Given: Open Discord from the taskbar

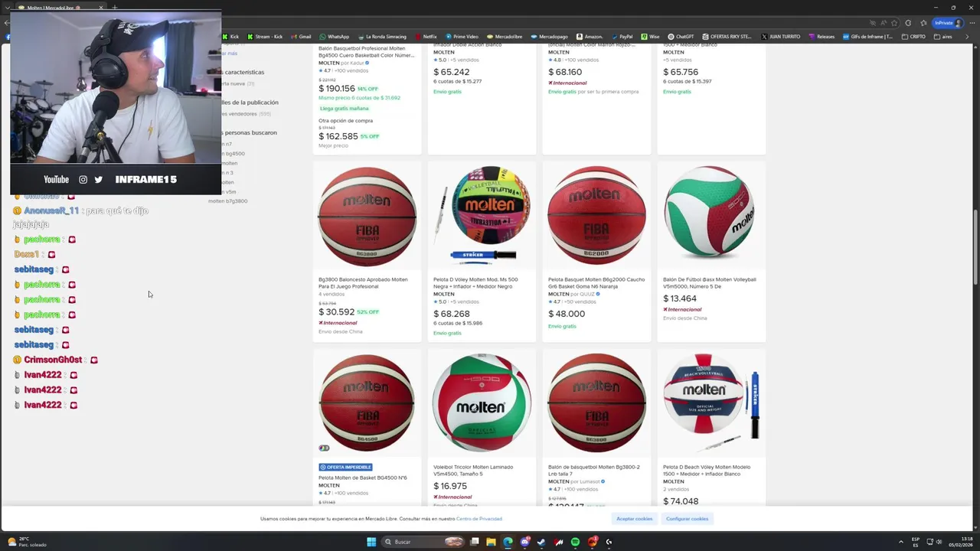Looking at the screenshot, I should pyautogui.click(x=524, y=542).
